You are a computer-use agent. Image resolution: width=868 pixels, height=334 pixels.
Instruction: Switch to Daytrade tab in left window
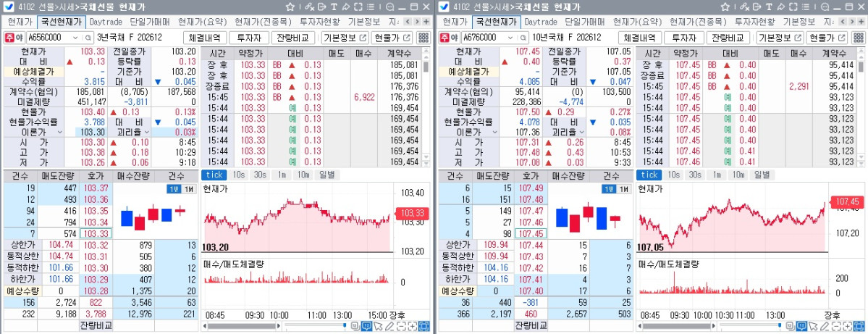(x=106, y=22)
